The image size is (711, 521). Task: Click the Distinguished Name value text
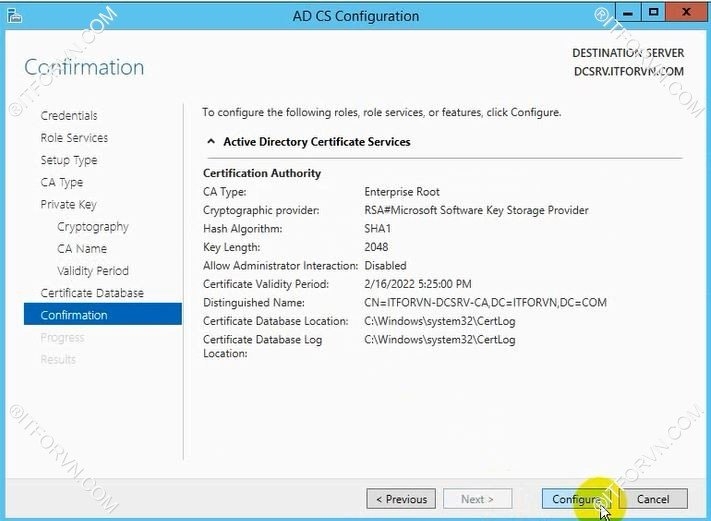(485, 302)
